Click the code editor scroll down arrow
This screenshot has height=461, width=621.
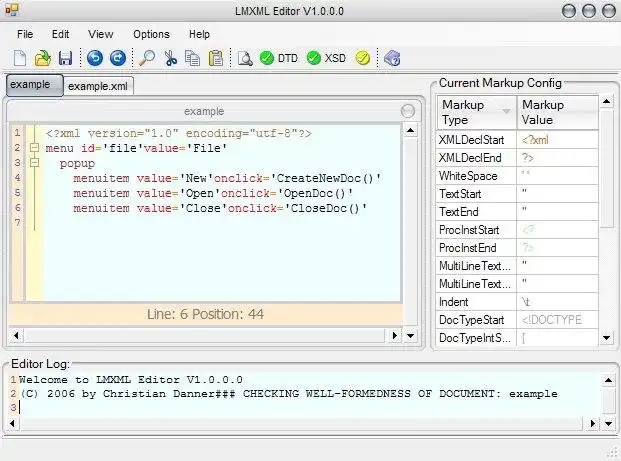[x=411, y=336]
